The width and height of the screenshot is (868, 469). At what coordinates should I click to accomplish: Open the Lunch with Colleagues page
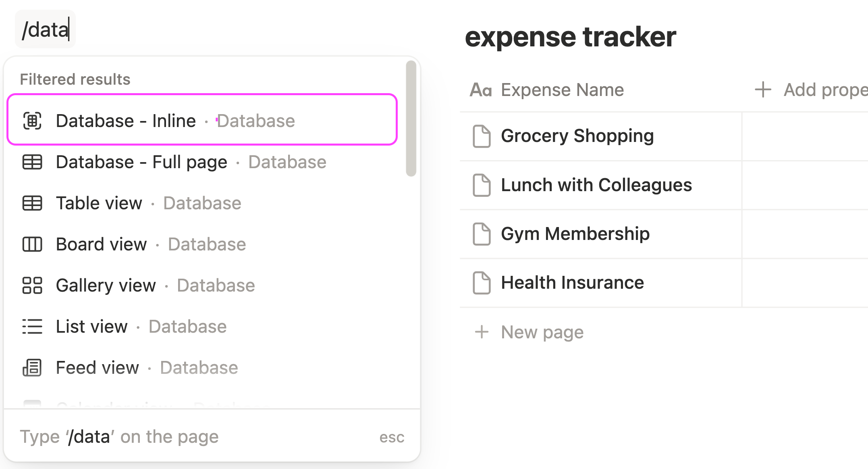click(596, 185)
